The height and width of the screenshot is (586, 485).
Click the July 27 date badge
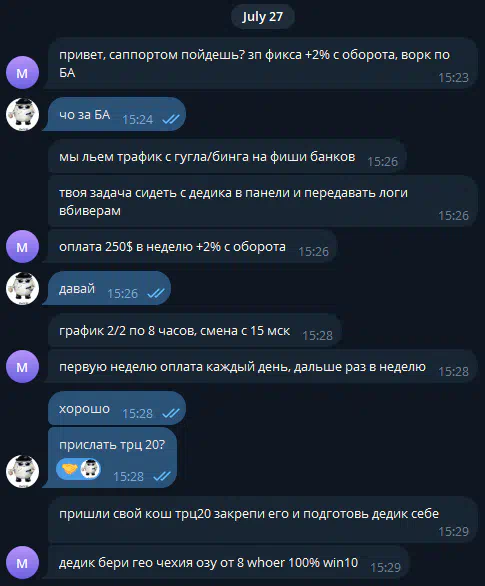click(x=263, y=16)
